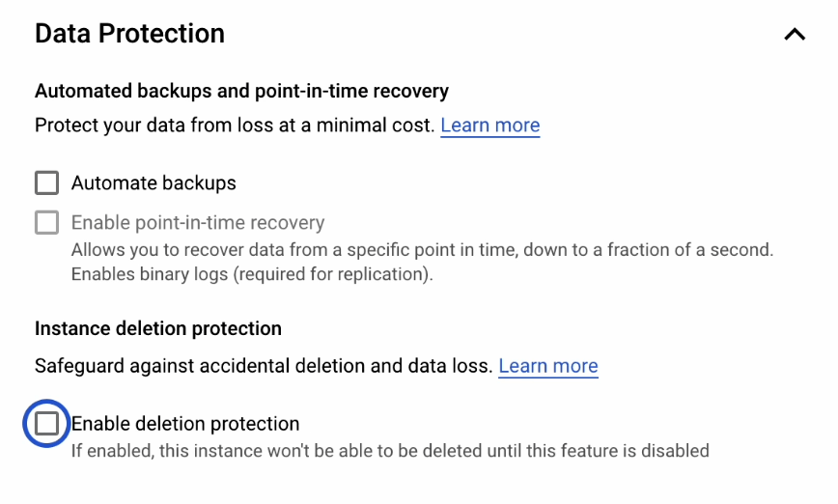Click the Automate backups label text
Viewport: 838px width, 504px height.
tap(154, 183)
